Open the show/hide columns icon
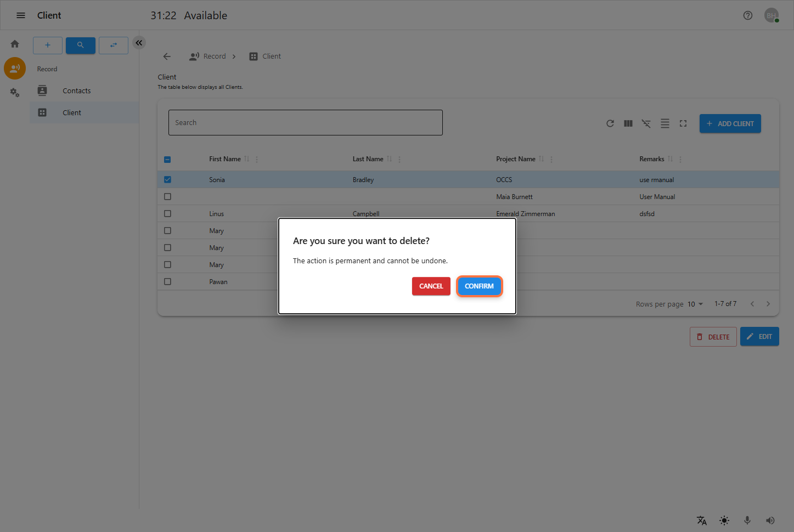The image size is (794, 532). click(628, 123)
